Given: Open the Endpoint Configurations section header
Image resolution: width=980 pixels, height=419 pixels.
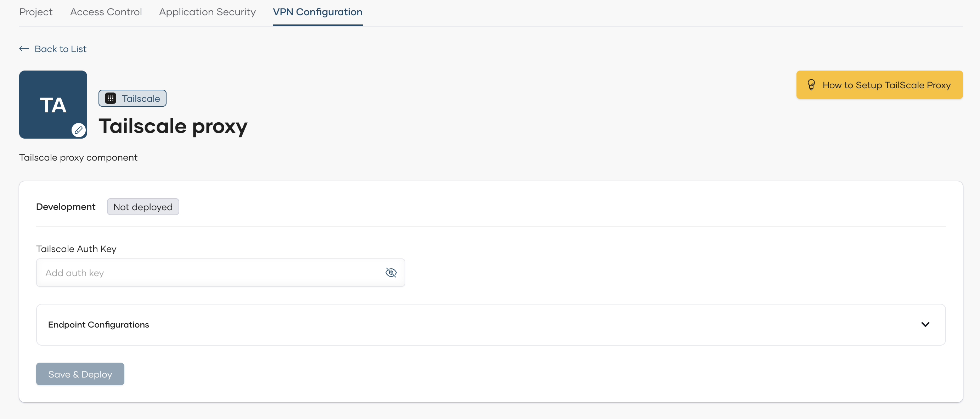Looking at the screenshot, I should point(98,325).
